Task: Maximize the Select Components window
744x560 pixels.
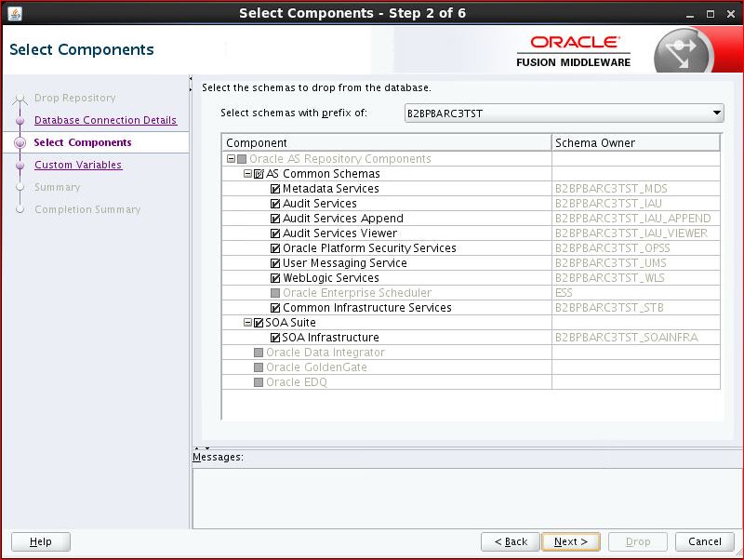Action: (711, 14)
